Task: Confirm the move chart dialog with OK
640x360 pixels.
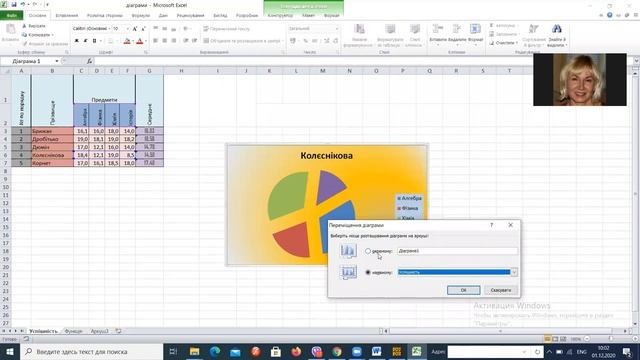Action: (x=463, y=290)
